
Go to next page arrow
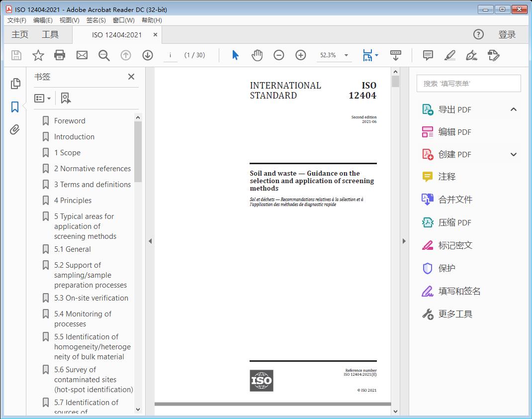(148, 55)
